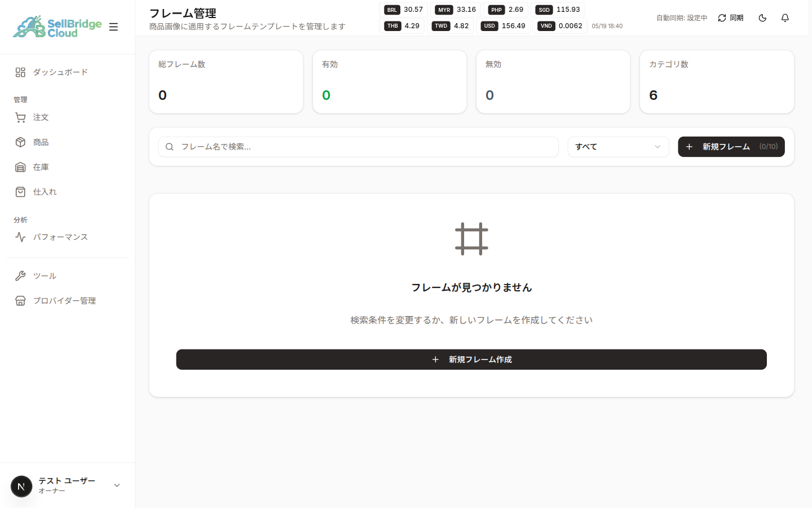The image size is (812, 508).
Task: Click the 無効 stat card
Action: (553, 82)
